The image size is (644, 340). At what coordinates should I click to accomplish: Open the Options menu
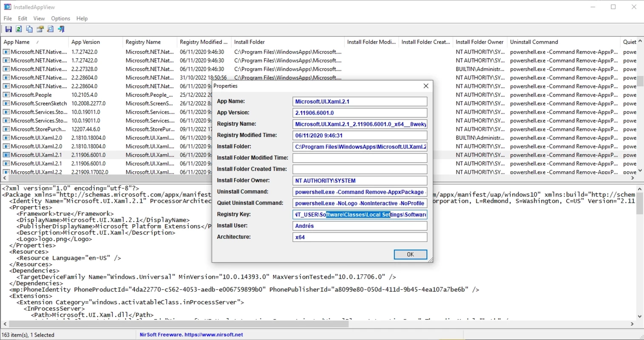(60, 18)
